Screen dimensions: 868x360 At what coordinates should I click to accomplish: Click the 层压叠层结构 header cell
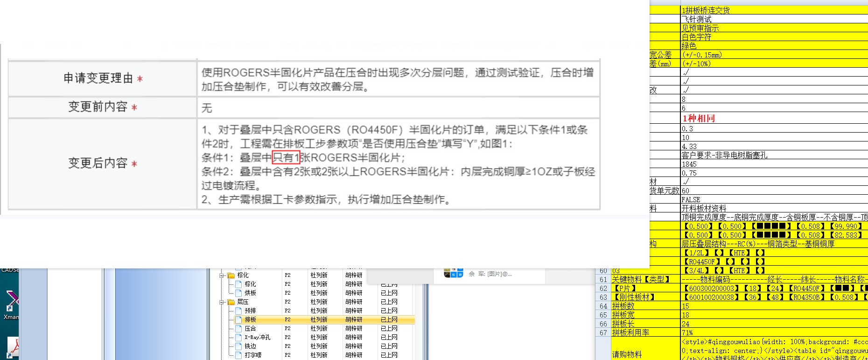(774, 244)
